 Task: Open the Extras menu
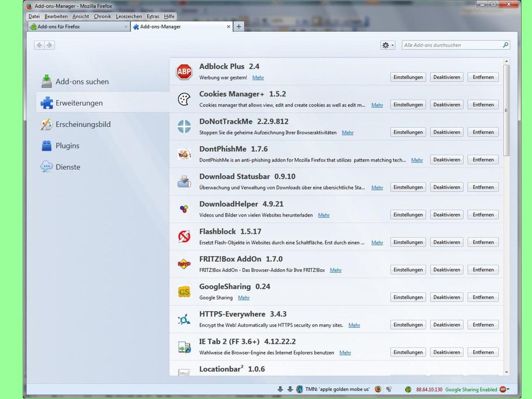pos(153,16)
